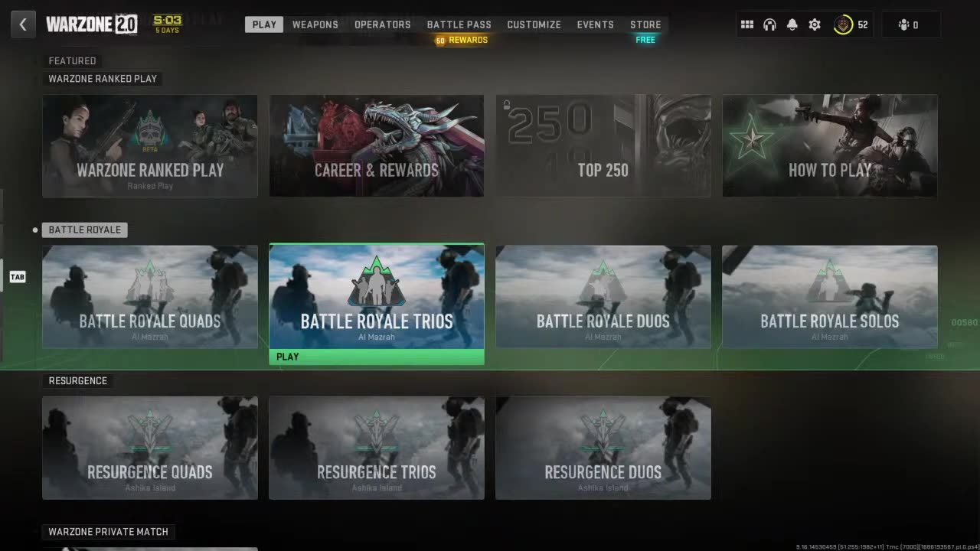Click the BATTLE ROYALE section header
This screenshot has height=551, width=980.
pos(84,230)
